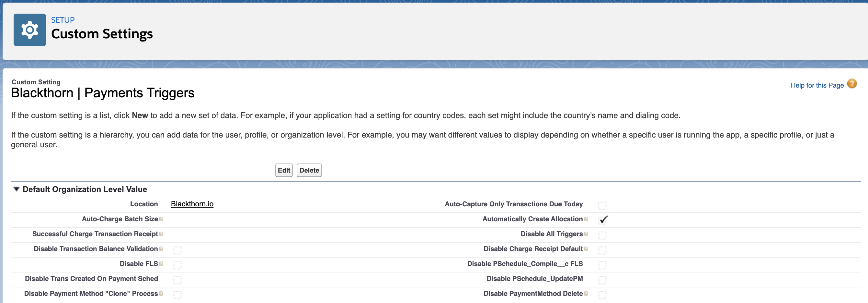The width and height of the screenshot is (868, 303).
Task: Toggle Disable Transaction Balance Validation checkbox
Action: [x=177, y=250]
